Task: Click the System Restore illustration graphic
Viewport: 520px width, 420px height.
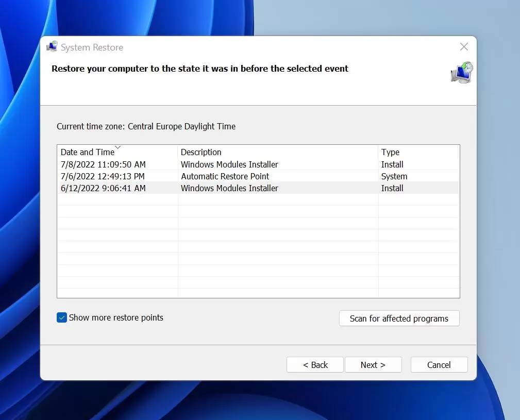Action: pyautogui.click(x=461, y=72)
